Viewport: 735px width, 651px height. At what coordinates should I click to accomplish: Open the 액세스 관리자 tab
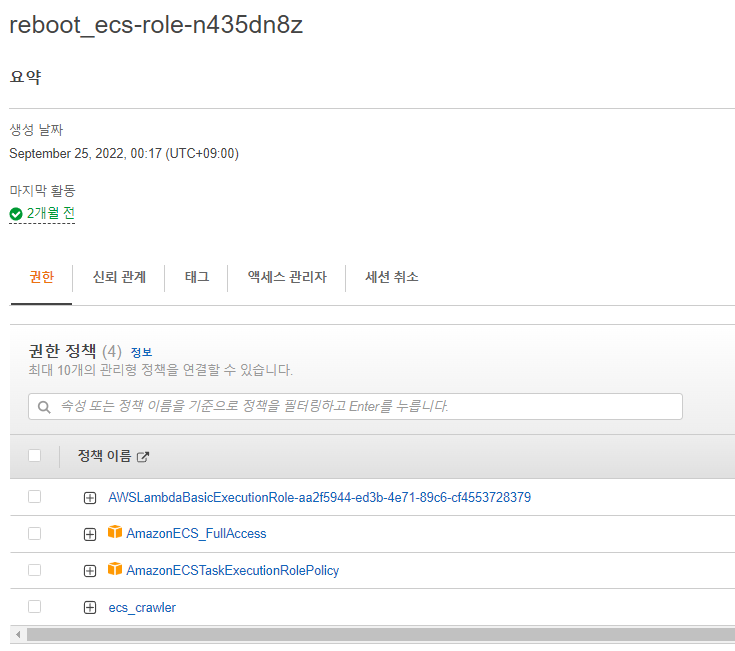(287, 277)
